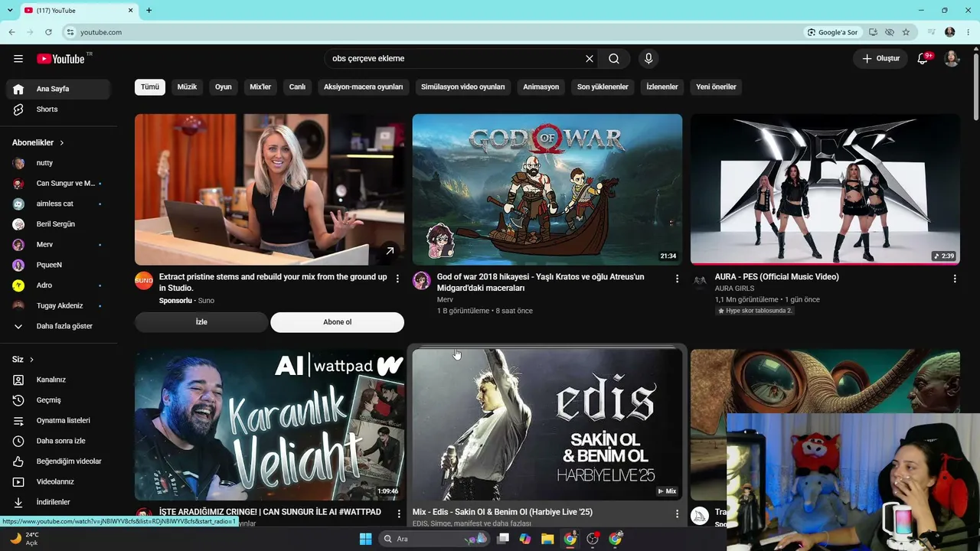Screen dimensions: 980x551
Task: Open the Oluştur create menu
Action: click(880, 59)
